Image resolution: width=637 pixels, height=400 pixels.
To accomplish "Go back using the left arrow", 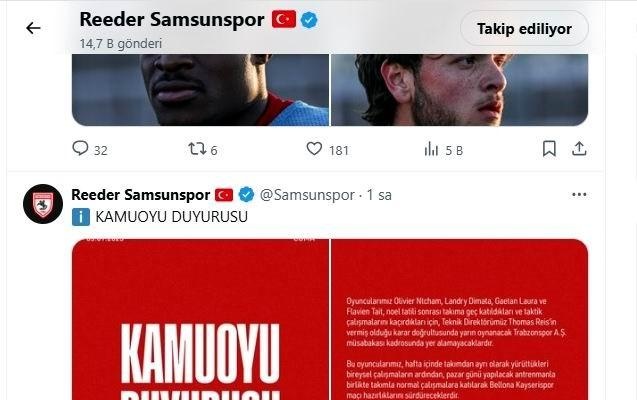I will tap(33, 28).
